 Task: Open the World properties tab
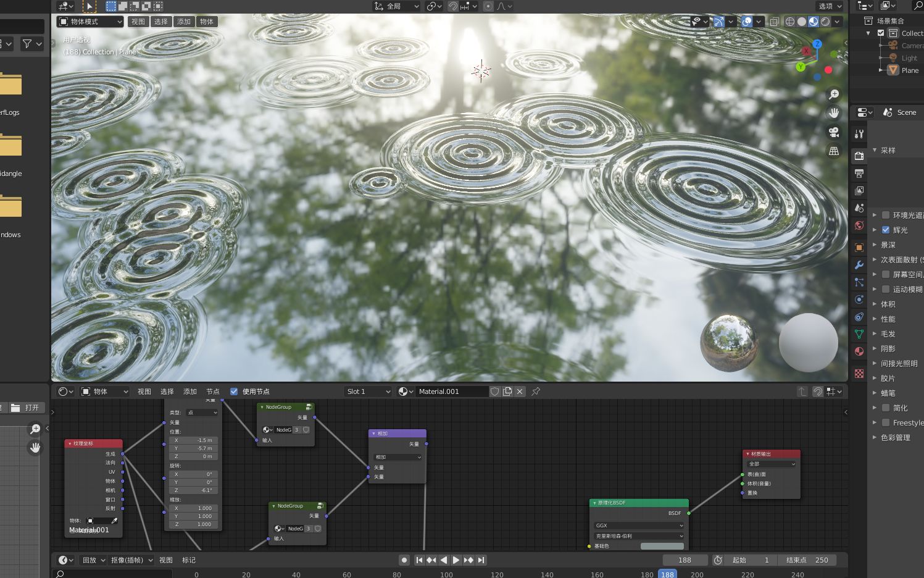tap(859, 225)
